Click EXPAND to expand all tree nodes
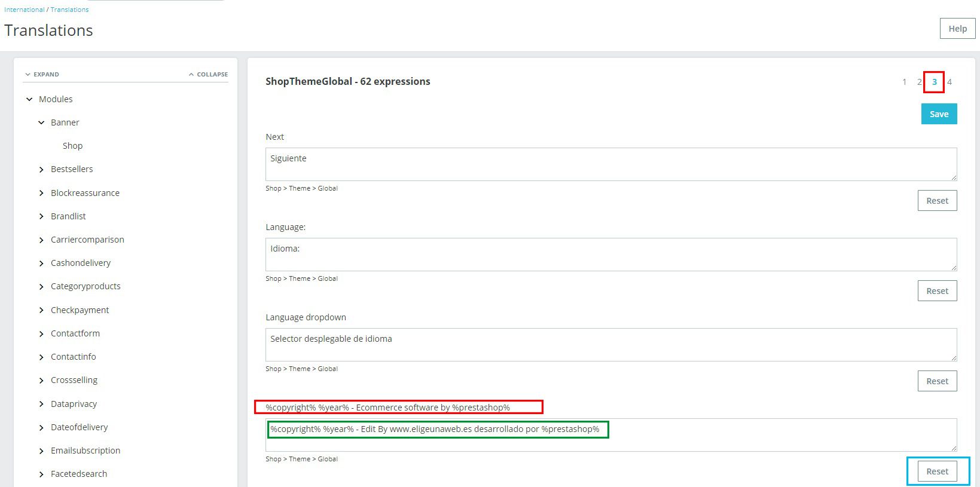980x487 pixels. (x=42, y=75)
